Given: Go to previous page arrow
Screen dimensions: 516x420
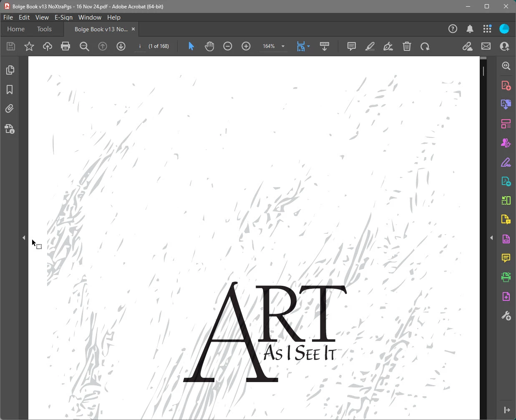Looking at the screenshot, I should point(103,46).
